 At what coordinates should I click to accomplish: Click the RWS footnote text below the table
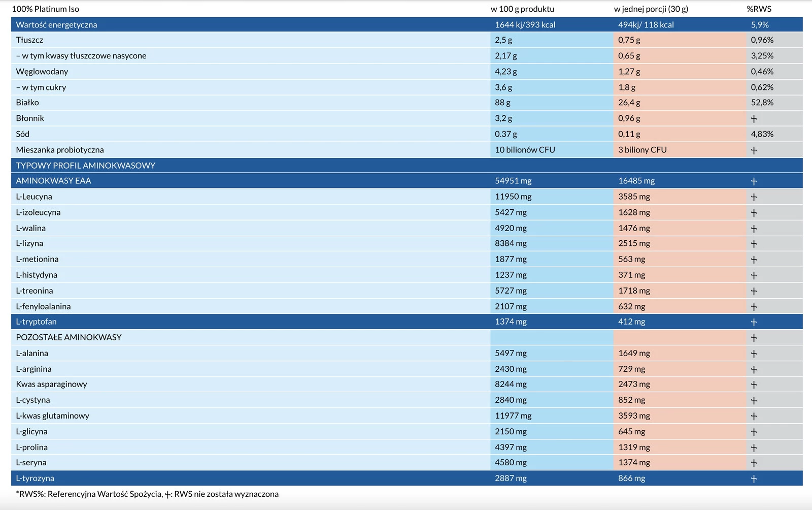147,494
